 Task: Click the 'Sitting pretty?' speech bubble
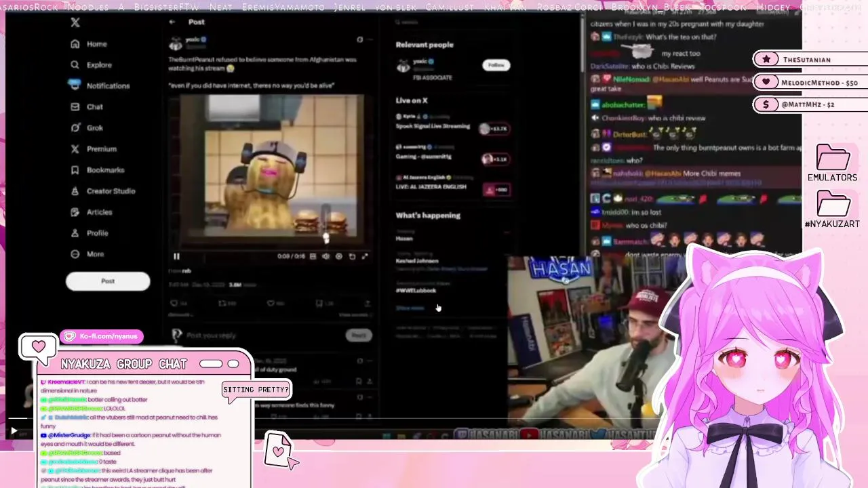[x=256, y=391]
